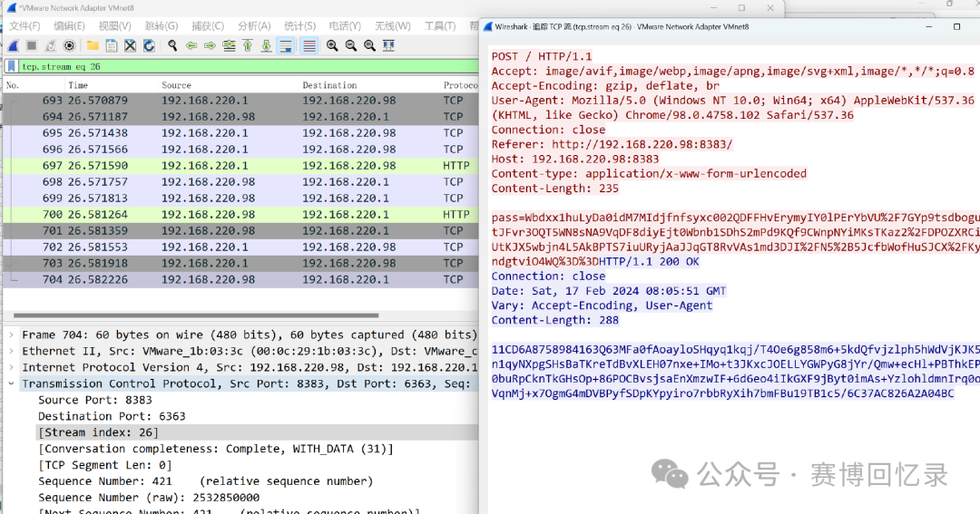Click the Content-Length: 235 line

tap(555, 188)
